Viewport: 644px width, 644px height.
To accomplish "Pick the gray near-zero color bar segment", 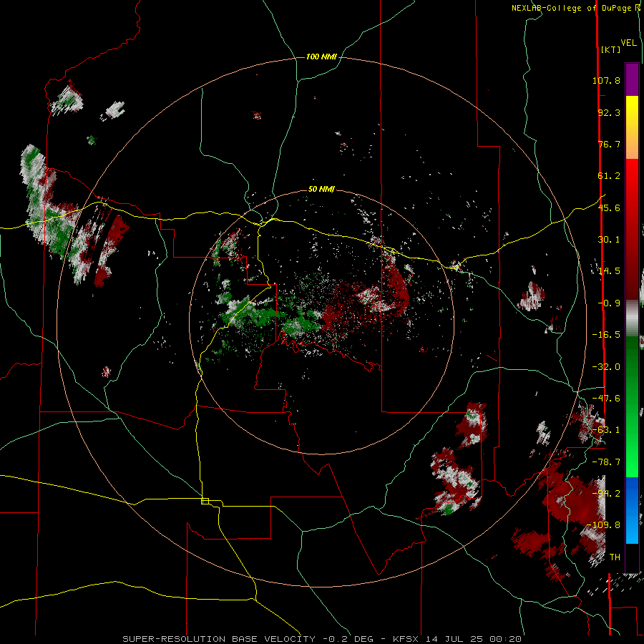I will click(632, 318).
